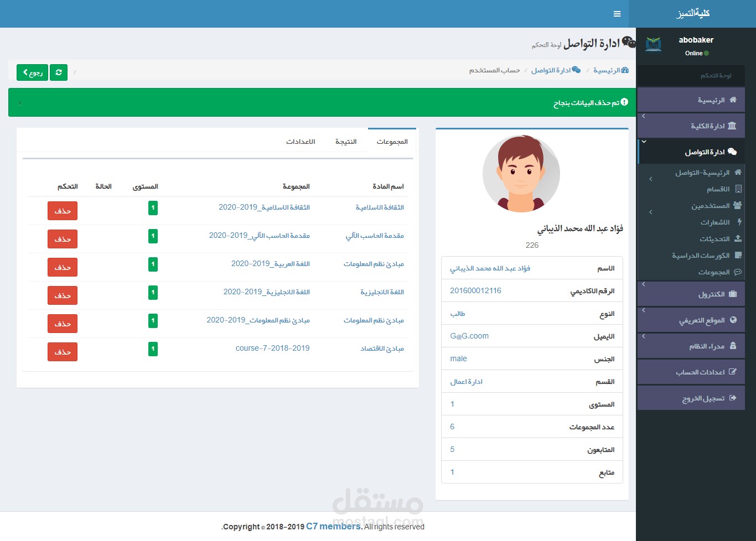Switch to the النتيجة tab

[346, 142]
